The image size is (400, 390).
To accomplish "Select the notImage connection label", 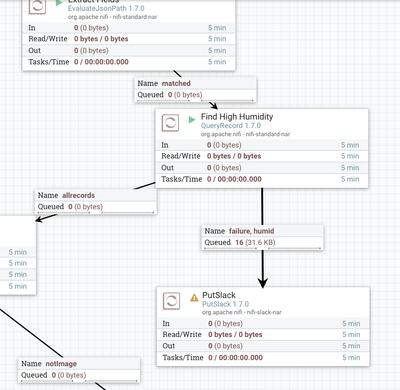I will pos(79,369).
